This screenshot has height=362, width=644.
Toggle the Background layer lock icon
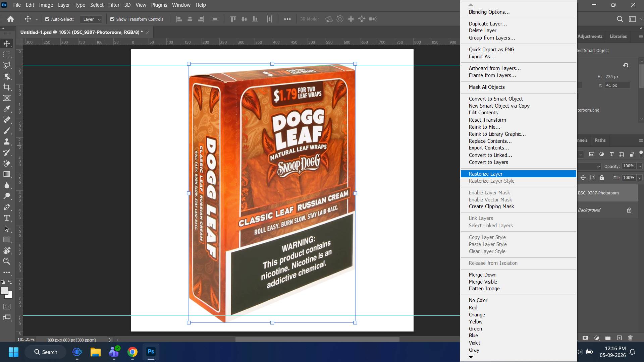(x=629, y=210)
